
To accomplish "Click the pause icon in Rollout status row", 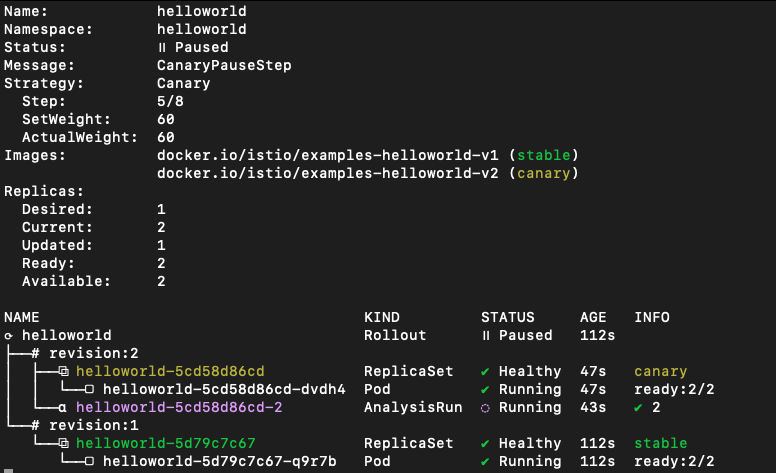I will pyautogui.click(x=486, y=335).
